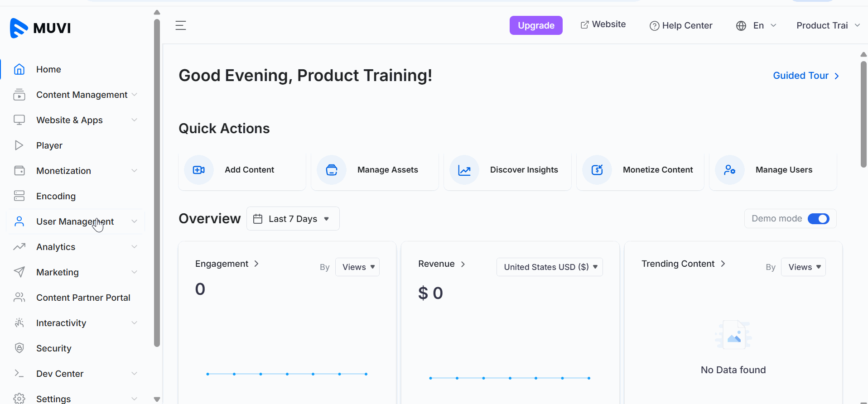
Task: Click the Add Content camera icon
Action: [199, 170]
